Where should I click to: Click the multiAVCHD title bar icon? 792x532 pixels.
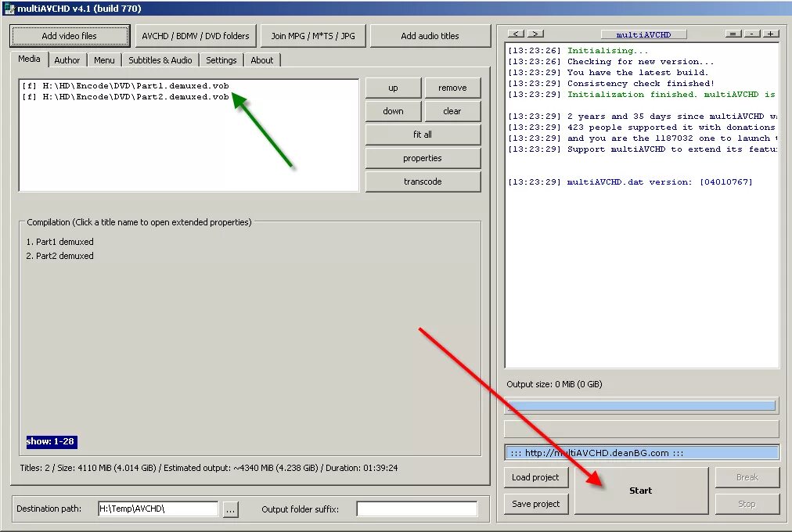(x=9, y=8)
